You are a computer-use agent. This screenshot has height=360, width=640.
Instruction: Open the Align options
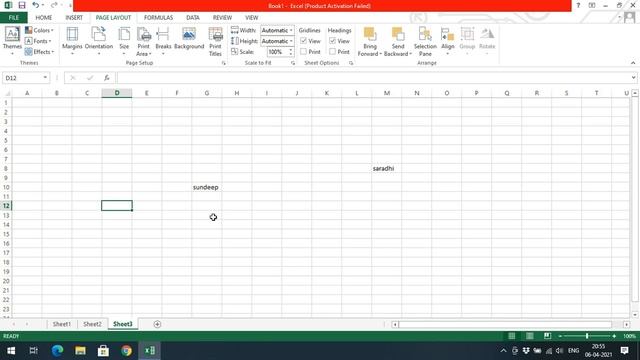click(448, 40)
